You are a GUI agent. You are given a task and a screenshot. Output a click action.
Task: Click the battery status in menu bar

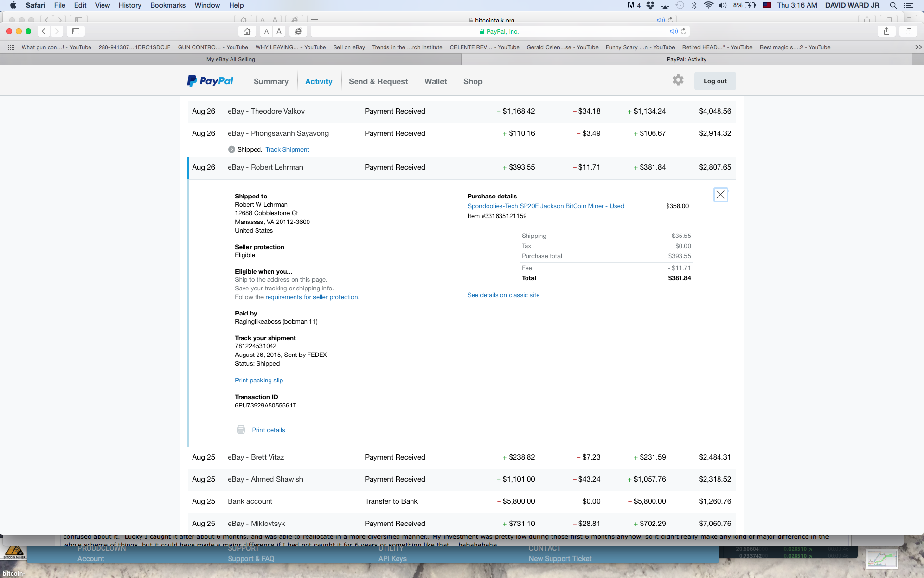tap(745, 5)
